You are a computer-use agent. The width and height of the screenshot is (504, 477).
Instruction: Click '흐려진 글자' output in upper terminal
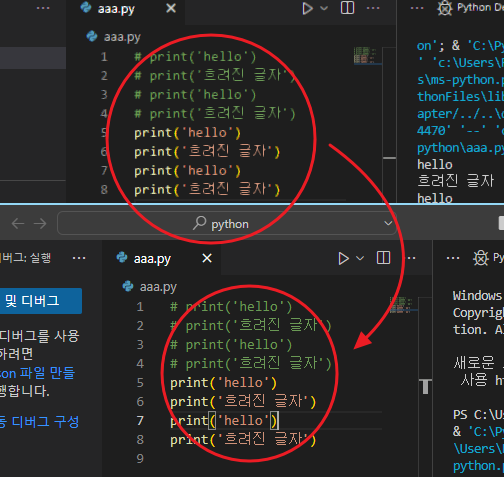pos(455,181)
